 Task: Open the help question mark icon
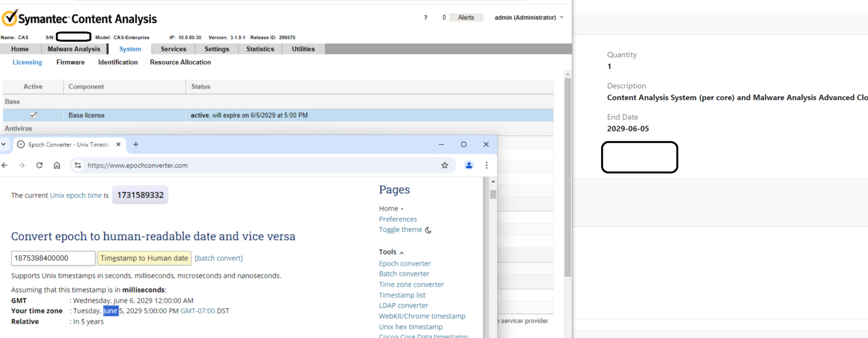(426, 18)
